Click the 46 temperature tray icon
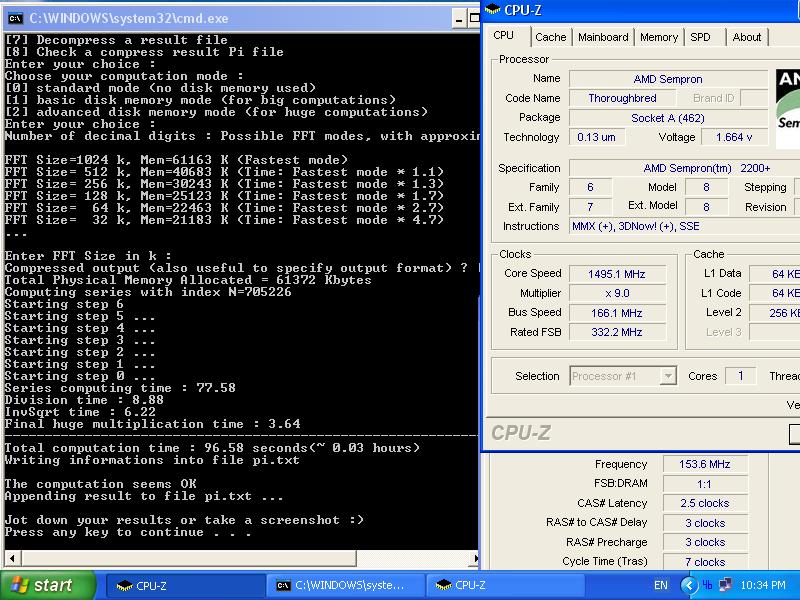 [707, 585]
